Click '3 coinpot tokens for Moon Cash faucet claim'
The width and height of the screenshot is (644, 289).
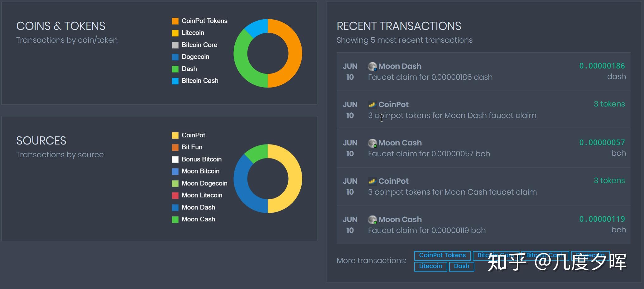click(452, 192)
